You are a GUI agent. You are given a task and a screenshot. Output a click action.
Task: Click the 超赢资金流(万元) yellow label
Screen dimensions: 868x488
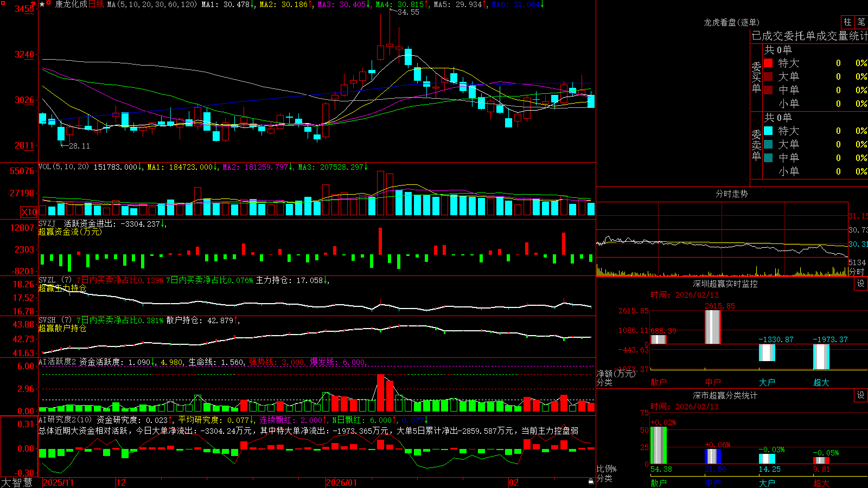click(70, 232)
